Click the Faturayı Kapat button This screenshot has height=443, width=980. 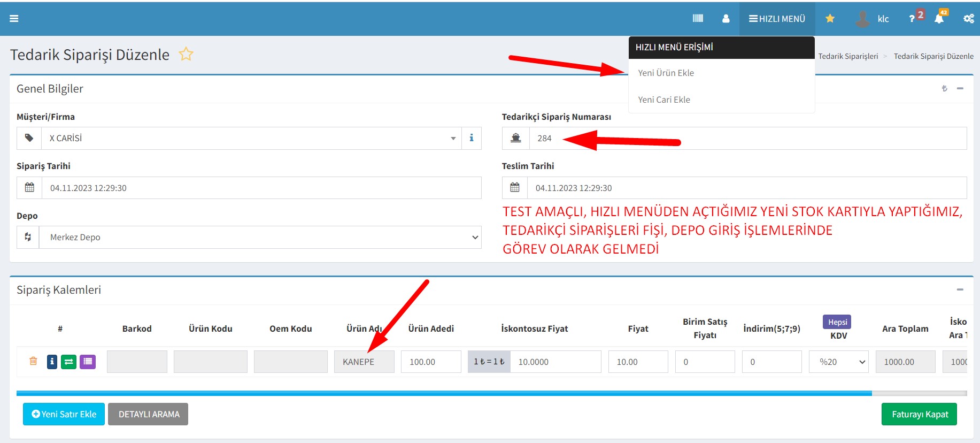tap(919, 414)
